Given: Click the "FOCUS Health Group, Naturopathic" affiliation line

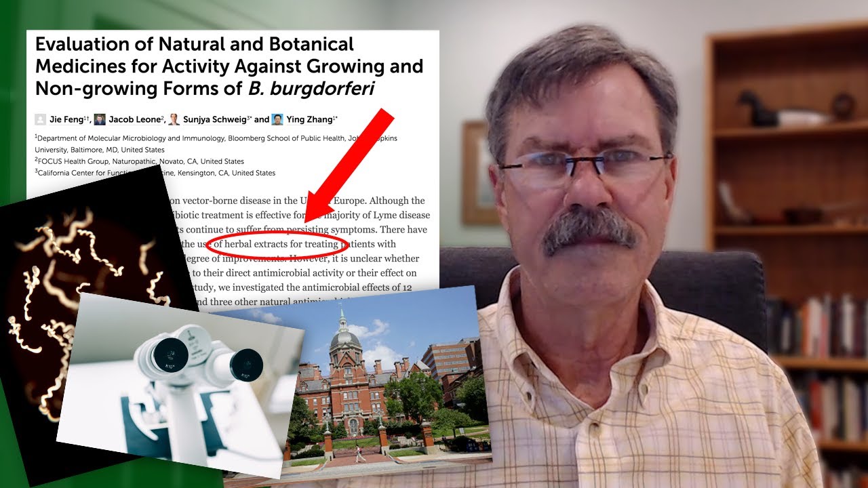Looking at the screenshot, I should click(140, 161).
